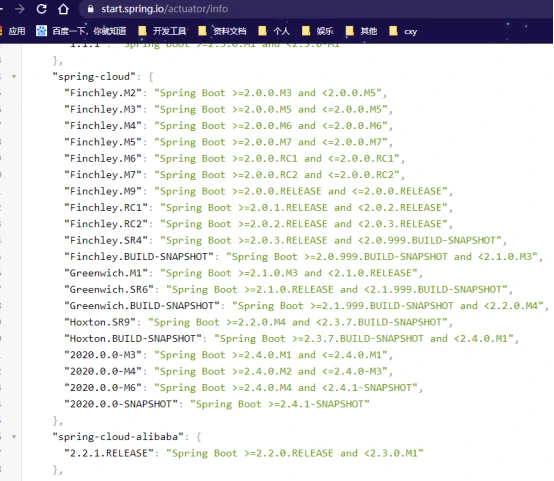This screenshot has height=481, width=554.
Task: Select the "Finchley.M6" key
Action: pos(103,158)
